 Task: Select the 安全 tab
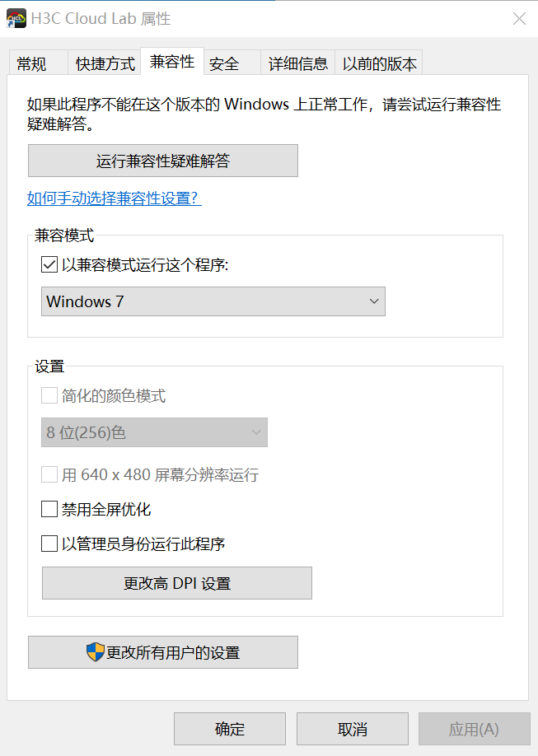click(x=224, y=63)
